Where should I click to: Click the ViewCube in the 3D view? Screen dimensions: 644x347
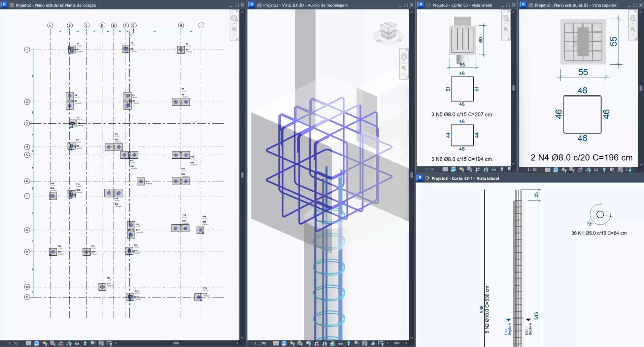(x=388, y=31)
